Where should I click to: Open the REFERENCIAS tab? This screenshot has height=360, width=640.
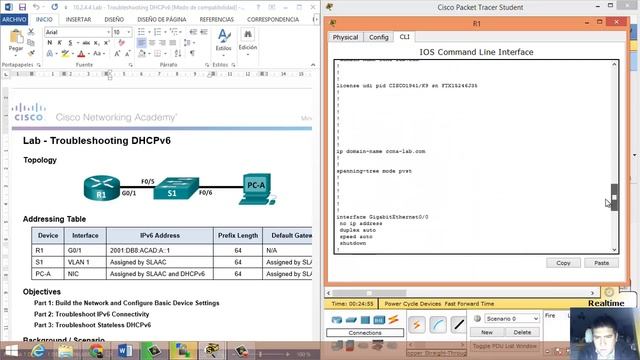216,19
